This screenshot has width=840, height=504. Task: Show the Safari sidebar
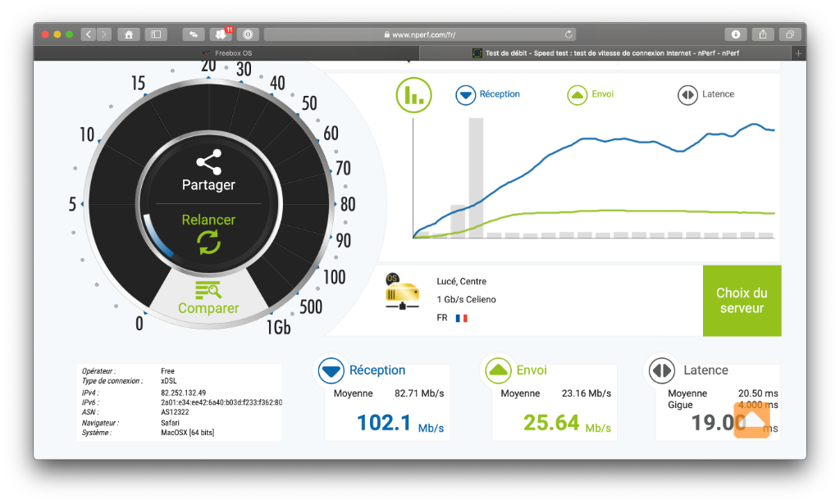point(155,34)
